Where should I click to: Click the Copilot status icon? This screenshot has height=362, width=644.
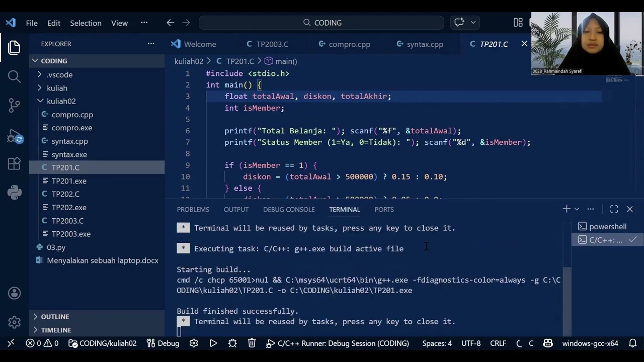point(548,343)
